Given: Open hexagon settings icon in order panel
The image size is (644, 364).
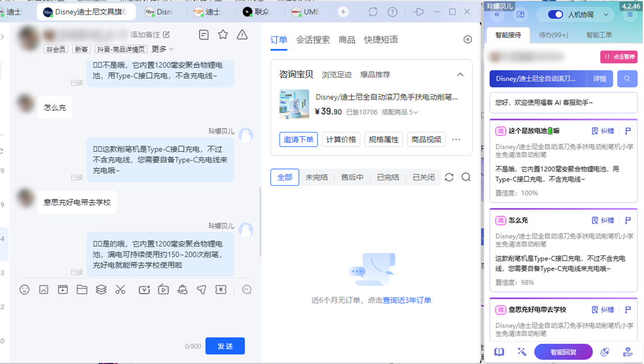Looking at the screenshot, I should [467, 39].
